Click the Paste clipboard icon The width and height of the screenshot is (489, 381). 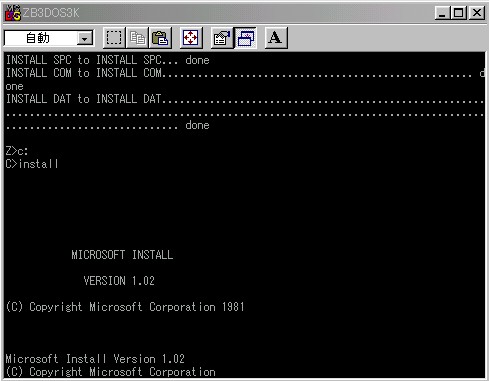click(x=160, y=38)
